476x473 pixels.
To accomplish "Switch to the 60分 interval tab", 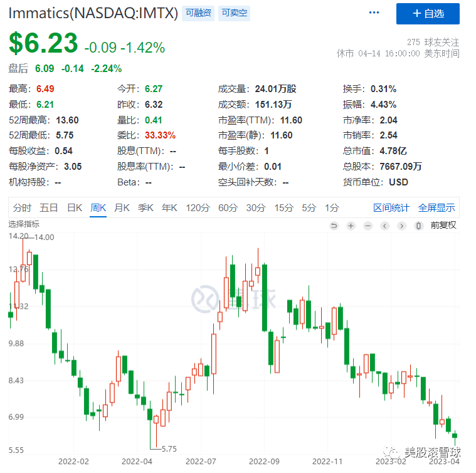I will click(228, 208).
